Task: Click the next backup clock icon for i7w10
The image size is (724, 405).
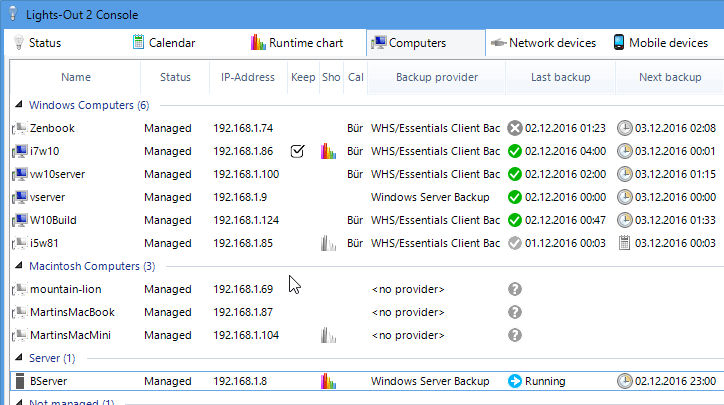Action: [x=624, y=151]
